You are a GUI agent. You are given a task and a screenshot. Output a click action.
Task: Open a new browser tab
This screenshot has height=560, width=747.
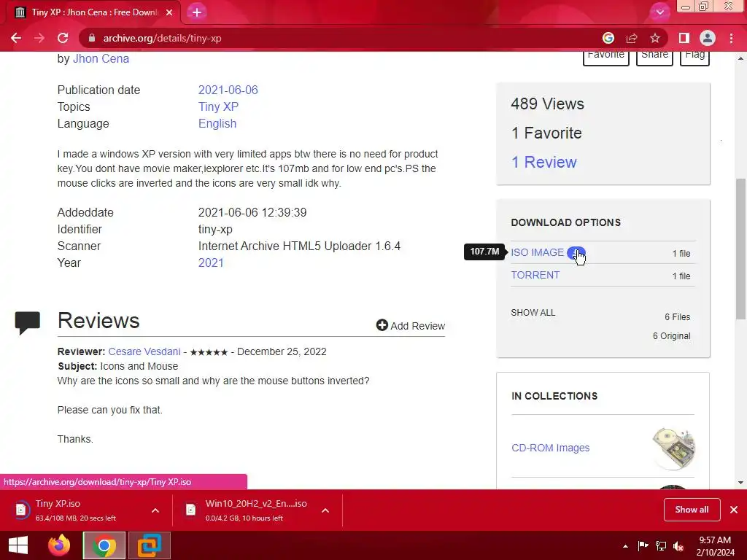coord(197,12)
